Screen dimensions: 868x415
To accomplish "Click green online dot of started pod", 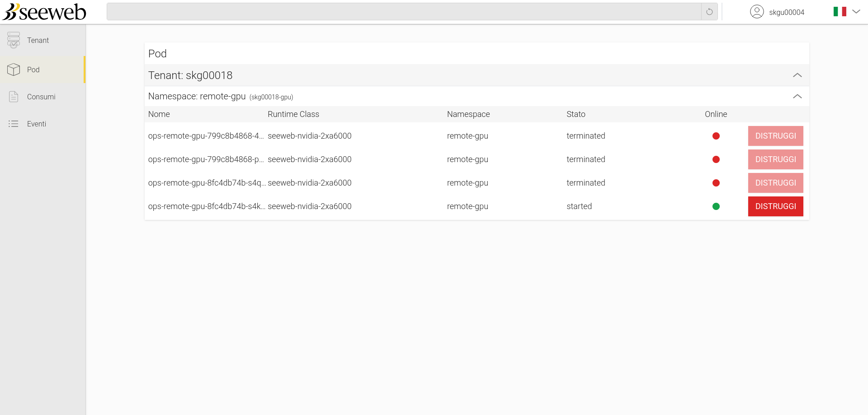I will 716,206.
